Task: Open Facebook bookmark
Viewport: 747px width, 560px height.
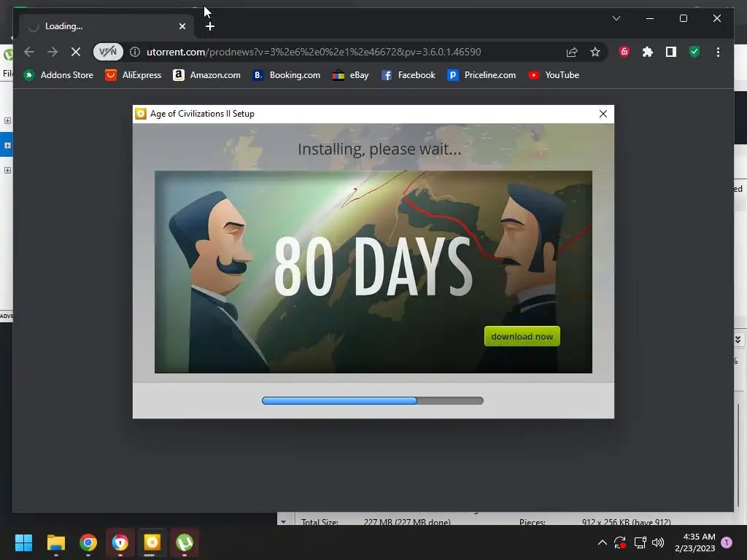Action: (x=409, y=75)
